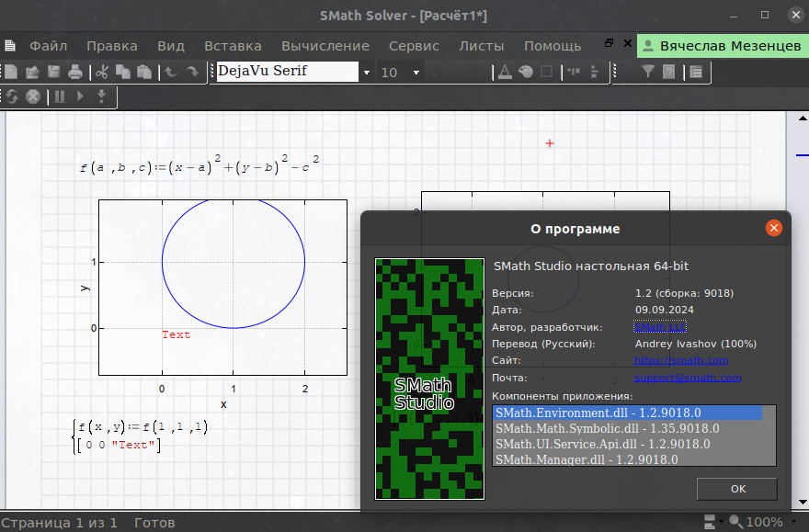Click OK in the О программе dialog
Screen dimensions: 809x532
point(737,489)
